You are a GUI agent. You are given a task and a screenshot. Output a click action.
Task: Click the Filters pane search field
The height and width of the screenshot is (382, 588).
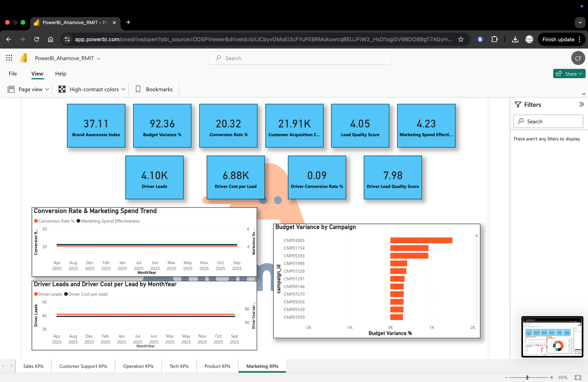548,121
